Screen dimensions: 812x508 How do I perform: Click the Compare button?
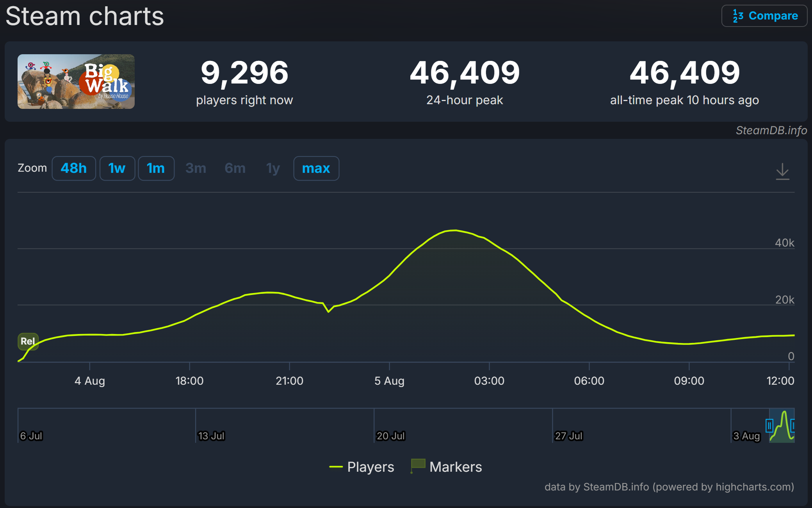764,16
